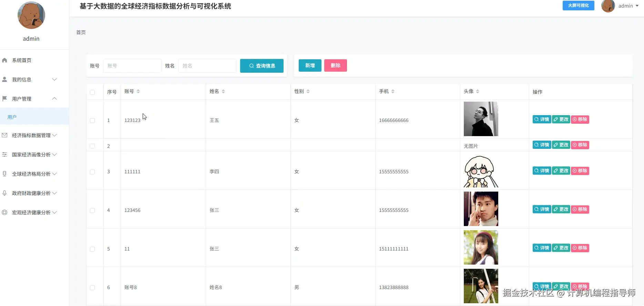Sort the table by 头像 column arrows
644x306 pixels.
coord(478,91)
